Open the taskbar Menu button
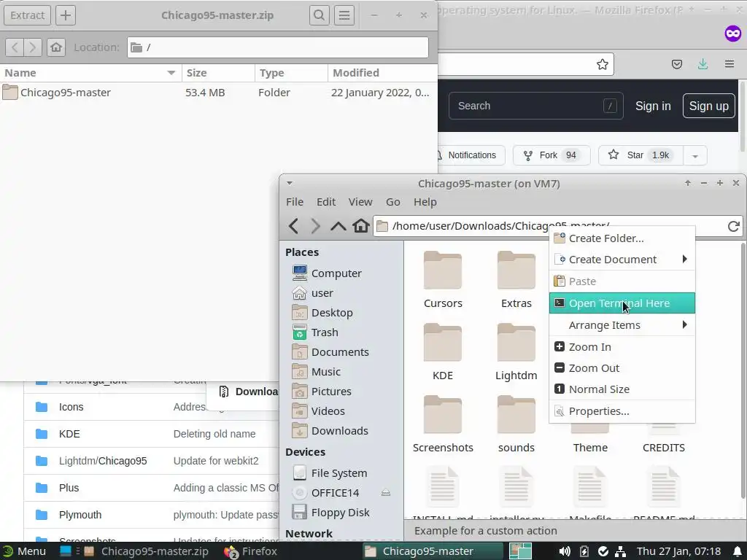This screenshot has height=560, width=747. 25,551
